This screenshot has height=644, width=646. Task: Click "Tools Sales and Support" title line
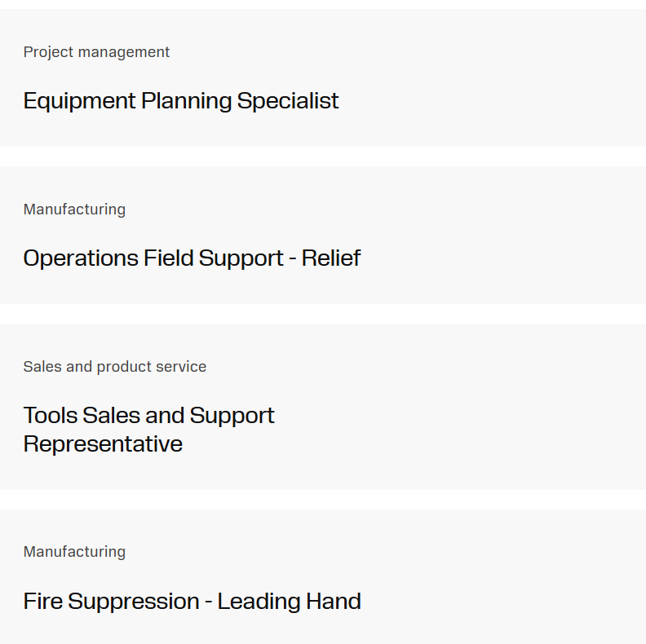[148, 416]
